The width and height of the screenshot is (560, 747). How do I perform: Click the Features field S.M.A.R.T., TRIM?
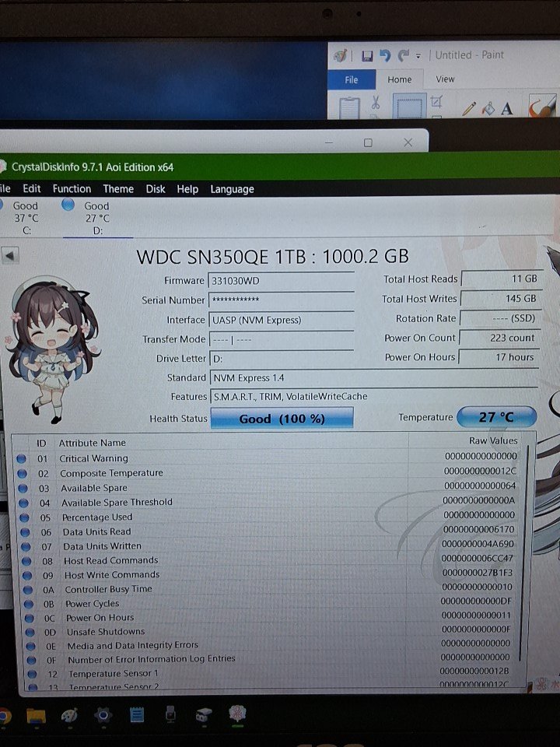click(374, 396)
